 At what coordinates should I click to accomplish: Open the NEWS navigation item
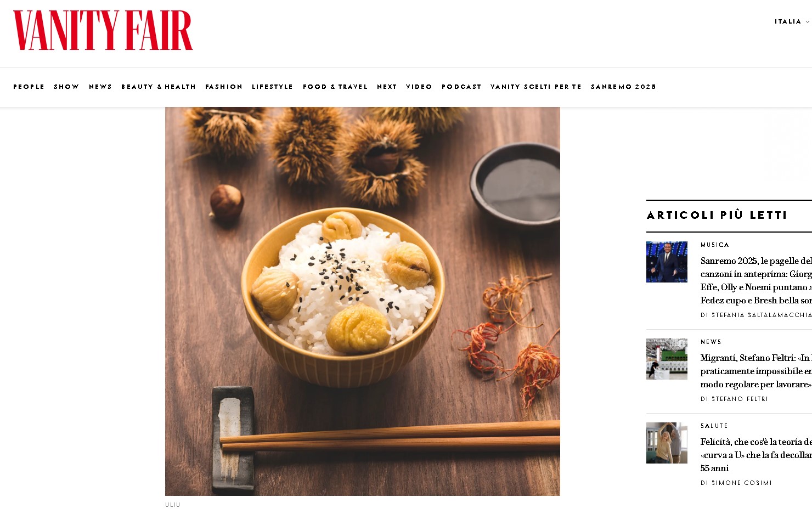100,87
